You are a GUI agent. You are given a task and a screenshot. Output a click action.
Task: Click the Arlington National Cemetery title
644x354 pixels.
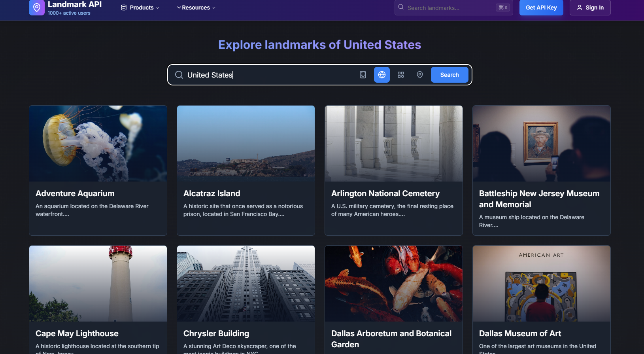click(x=385, y=193)
